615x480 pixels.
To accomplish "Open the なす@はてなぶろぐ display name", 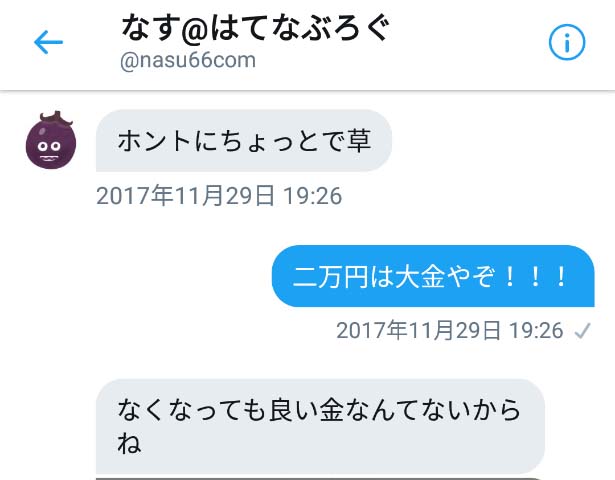I will 256,27.
